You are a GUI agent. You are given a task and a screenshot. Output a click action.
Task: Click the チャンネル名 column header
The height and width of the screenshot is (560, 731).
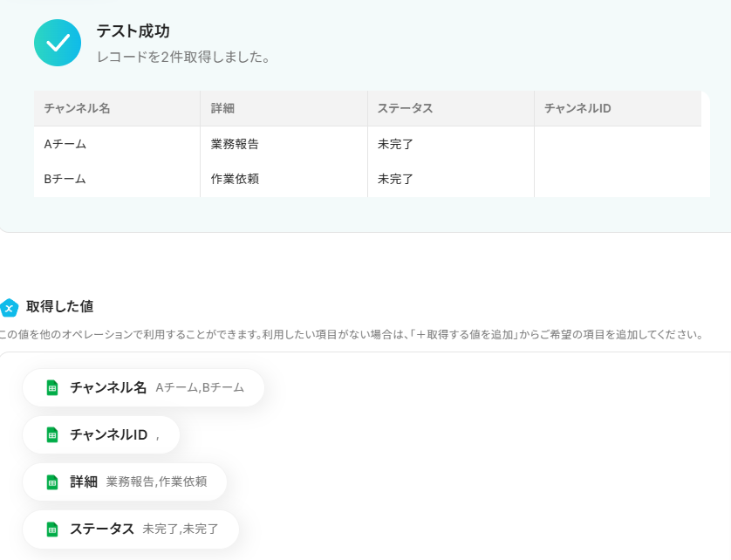pos(77,109)
